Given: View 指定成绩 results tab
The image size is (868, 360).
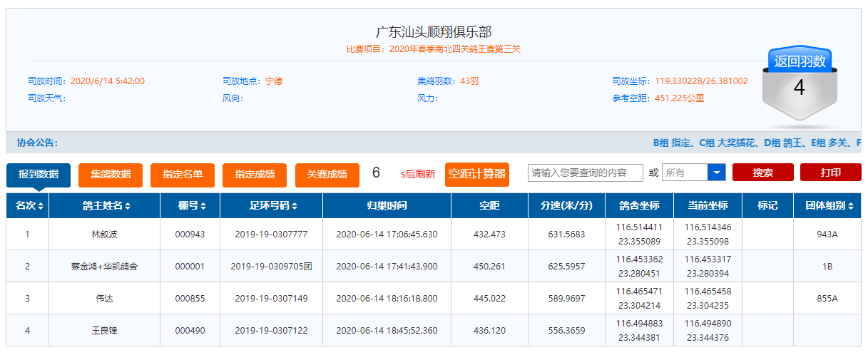Looking at the screenshot, I should click(255, 174).
